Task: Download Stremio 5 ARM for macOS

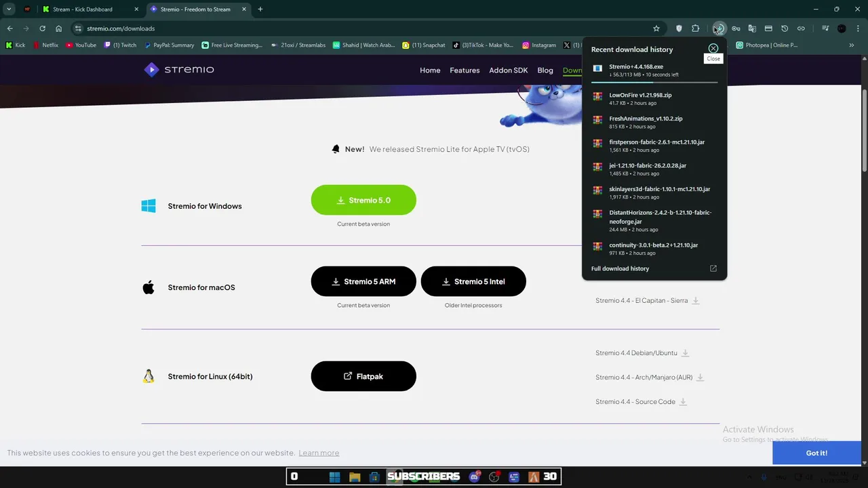Action: click(363, 281)
